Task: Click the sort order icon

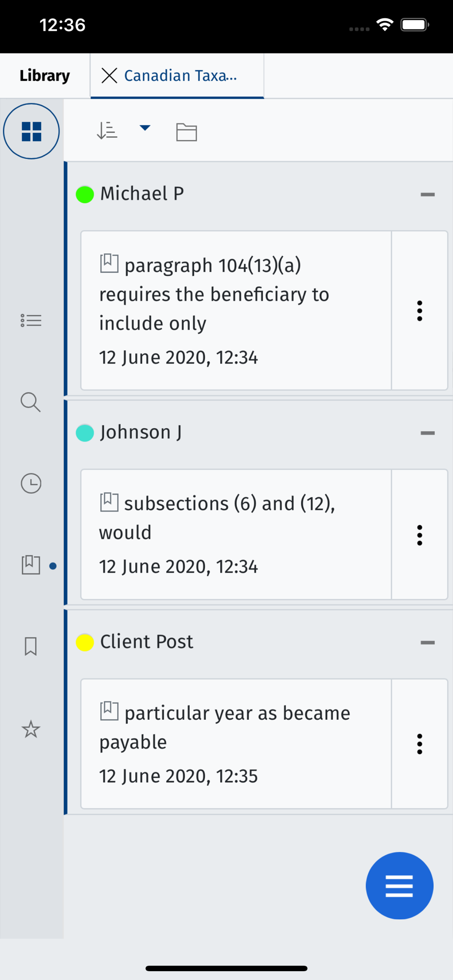Action: click(x=107, y=131)
